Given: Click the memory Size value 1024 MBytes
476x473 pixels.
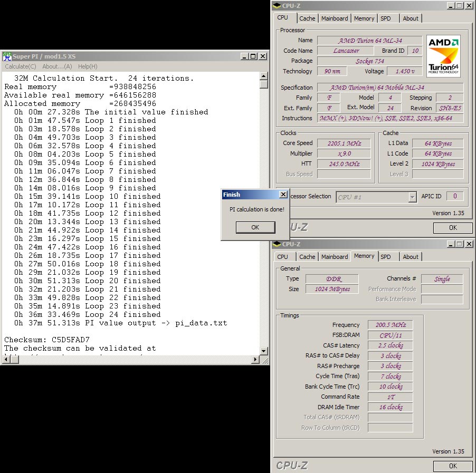Looking at the screenshot, I should pos(332,289).
